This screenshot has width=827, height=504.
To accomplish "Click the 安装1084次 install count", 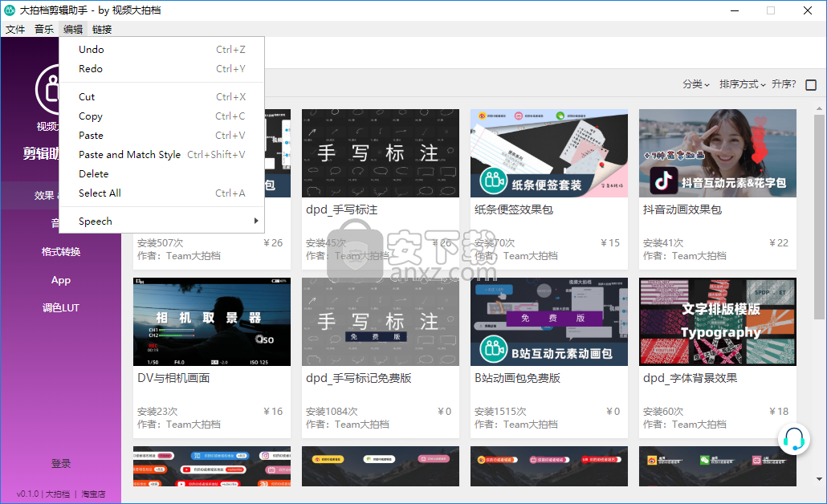I will [332, 412].
